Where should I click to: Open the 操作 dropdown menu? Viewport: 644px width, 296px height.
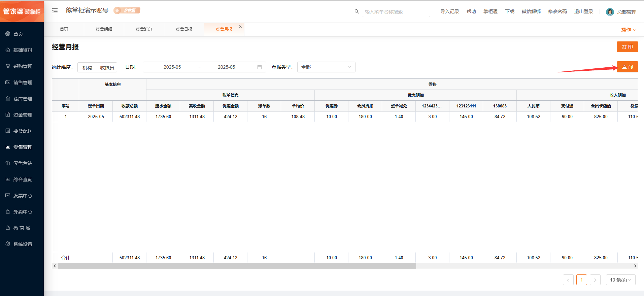pos(628,30)
